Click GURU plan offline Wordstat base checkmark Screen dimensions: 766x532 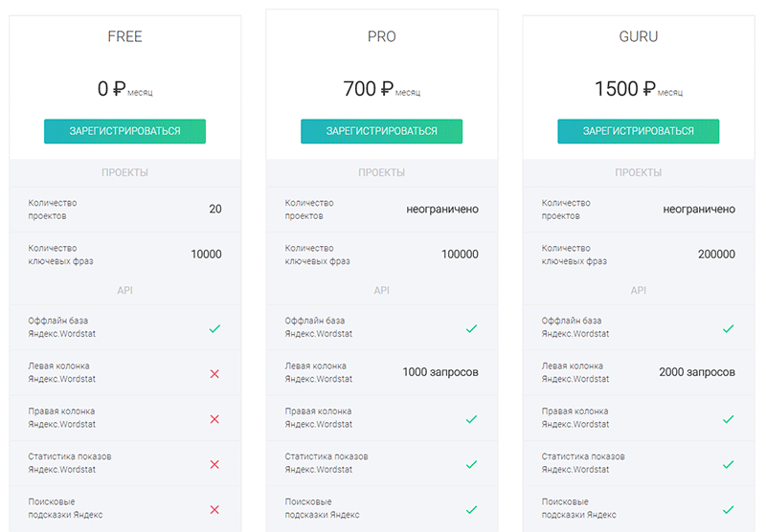[729, 328]
